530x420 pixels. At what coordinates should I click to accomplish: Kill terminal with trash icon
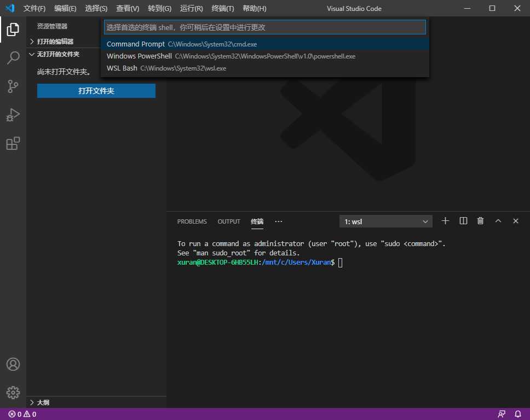tap(480, 221)
